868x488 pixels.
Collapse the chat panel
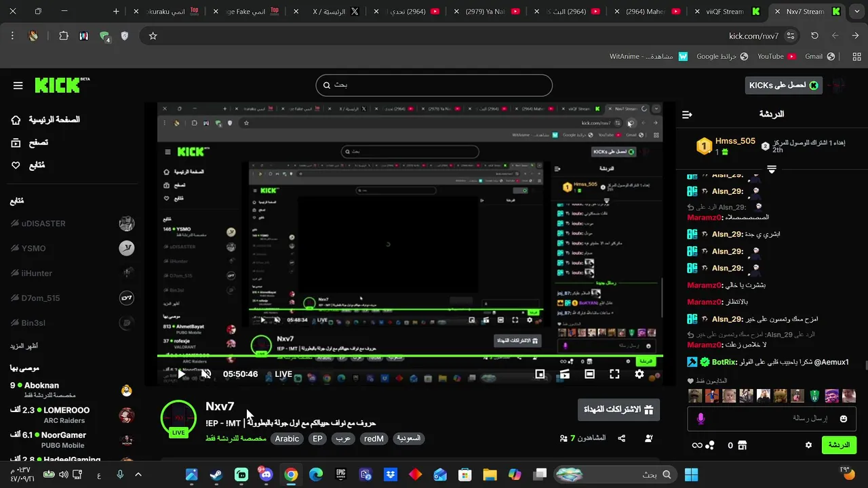(687, 115)
